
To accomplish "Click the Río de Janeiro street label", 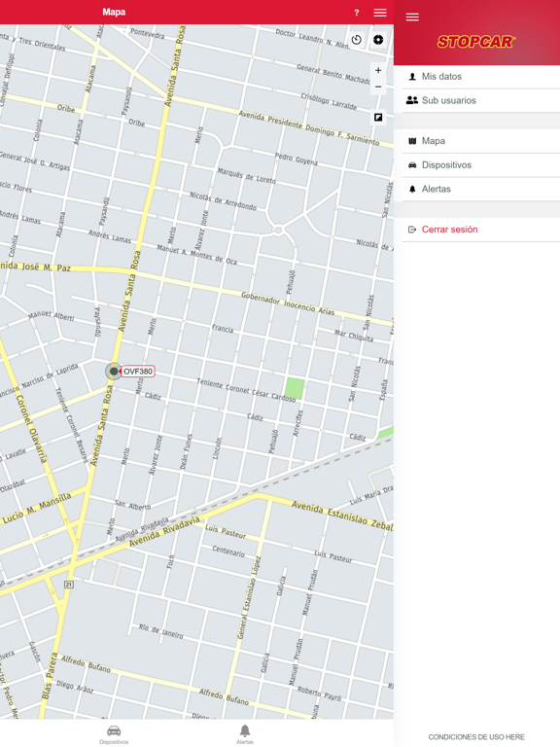I will pyautogui.click(x=161, y=630).
